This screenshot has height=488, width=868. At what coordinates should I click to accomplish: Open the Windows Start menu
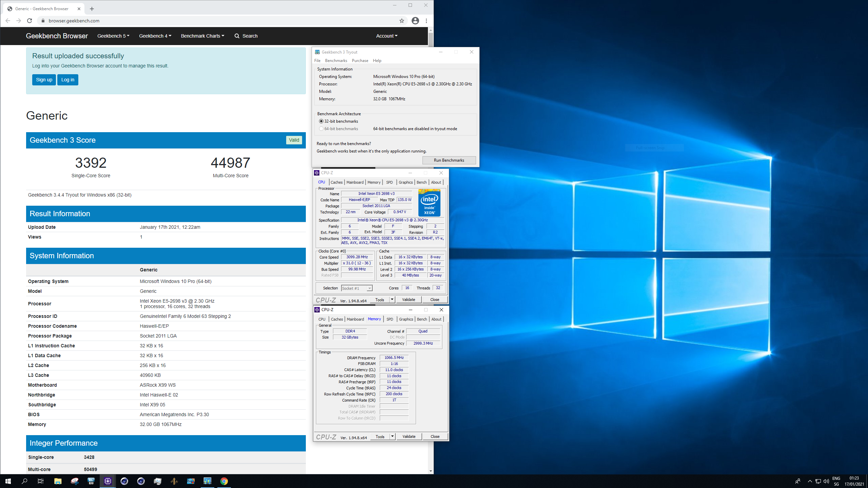(8, 481)
